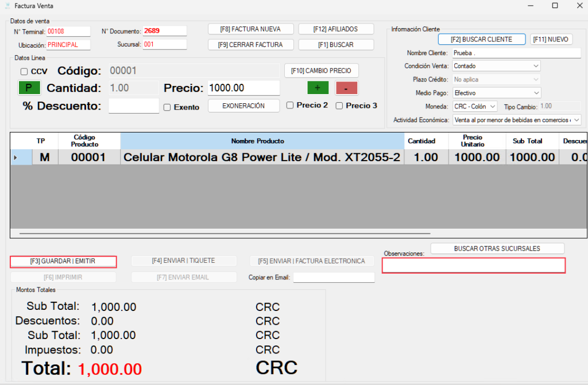
Task: Click the [F2] BUSCAR CLIENTE button
Action: pos(482,40)
